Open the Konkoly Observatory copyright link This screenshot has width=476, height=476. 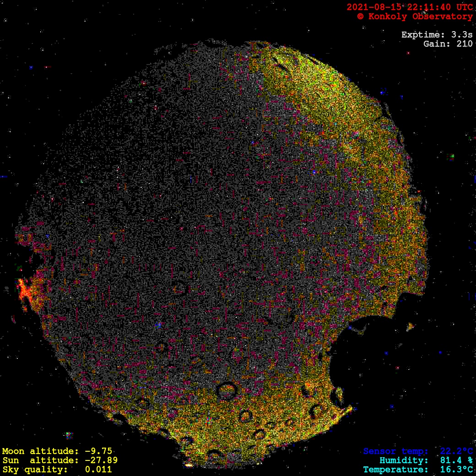coord(415,16)
